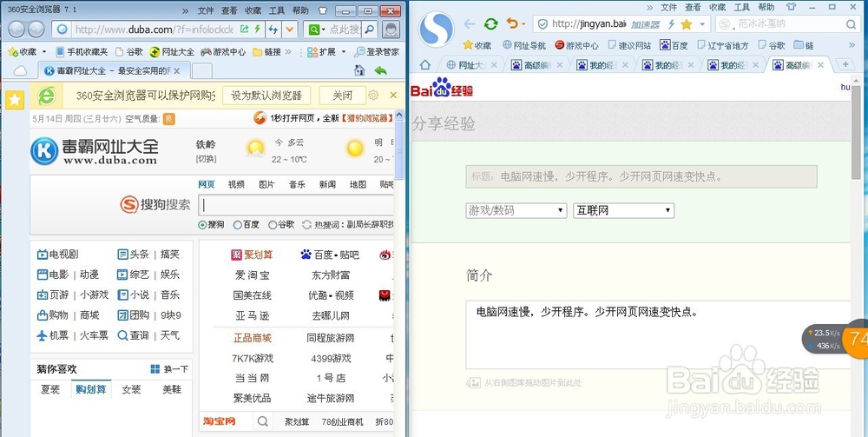The width and height of the screenshot is (868, 437).
Task: Click the search magnifier in Sogou search box
Action: [x=851, y=24]
